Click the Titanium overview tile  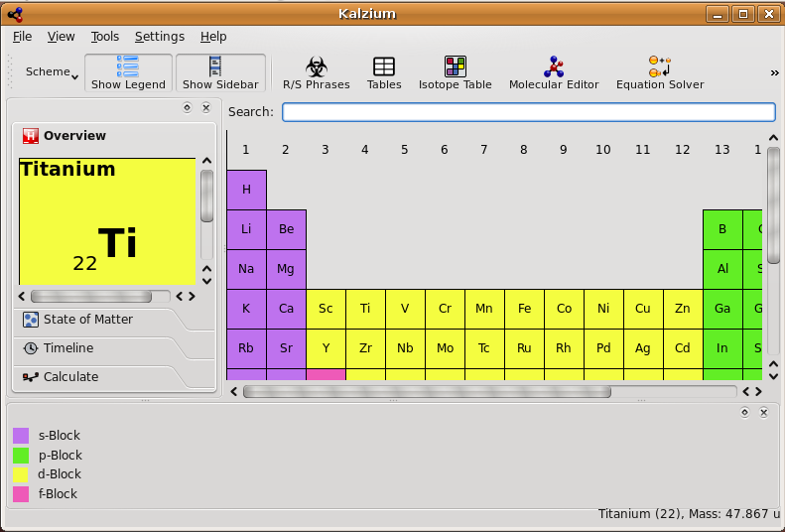click(107, 221)
